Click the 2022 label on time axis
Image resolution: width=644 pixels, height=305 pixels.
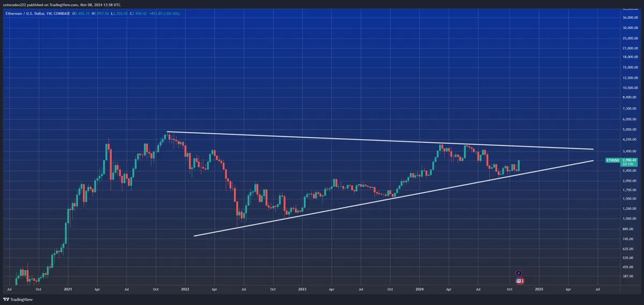point(185,288)
